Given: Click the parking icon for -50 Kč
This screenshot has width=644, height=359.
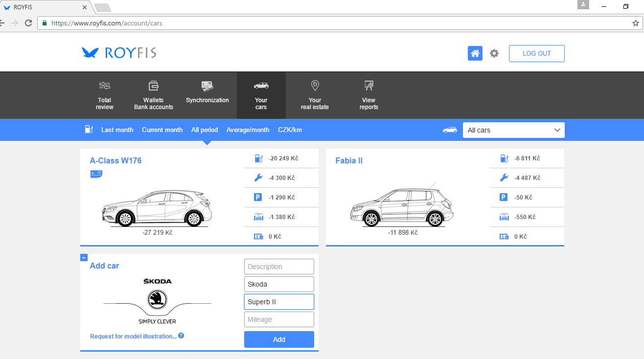Looking at the screenshot, I should coord(504,198).
